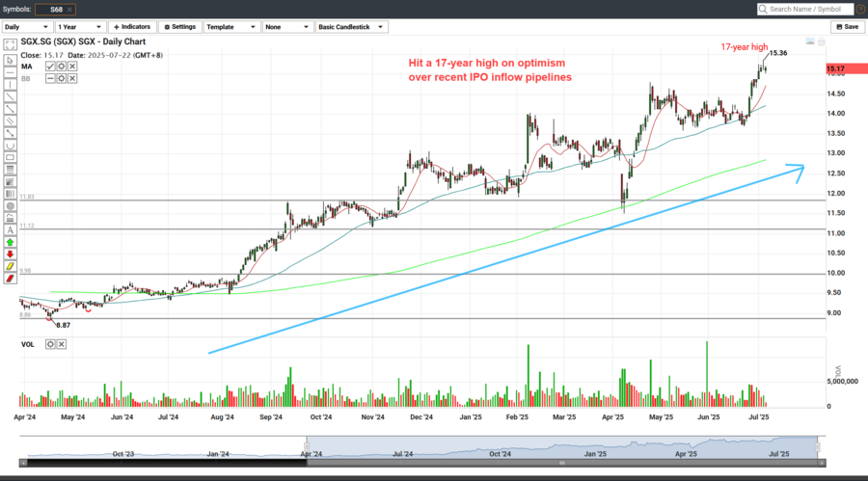Click the navigator scrollbar right arrow
Viewport: 868px width, 481px height.
click(822, 463)
